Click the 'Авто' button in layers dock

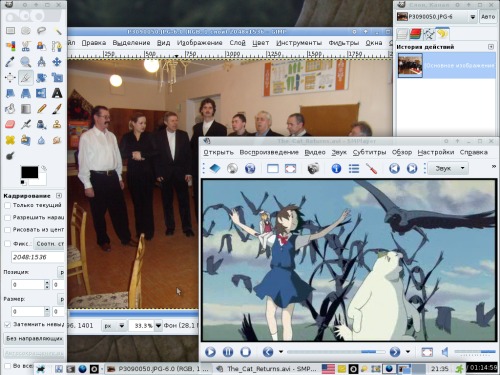[488, 16]
